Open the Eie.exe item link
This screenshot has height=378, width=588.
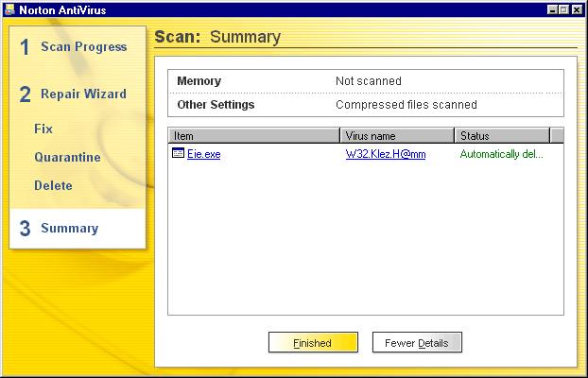[203, 154]
